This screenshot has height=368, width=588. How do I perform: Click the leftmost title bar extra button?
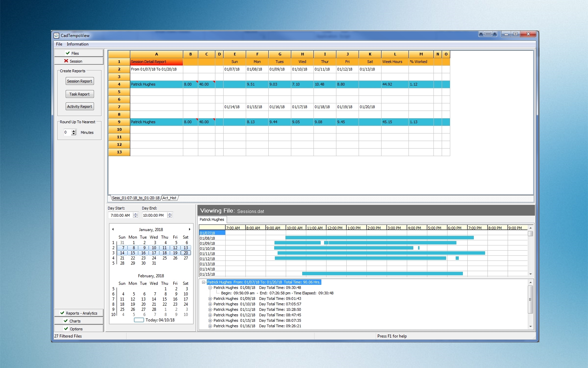481,34
